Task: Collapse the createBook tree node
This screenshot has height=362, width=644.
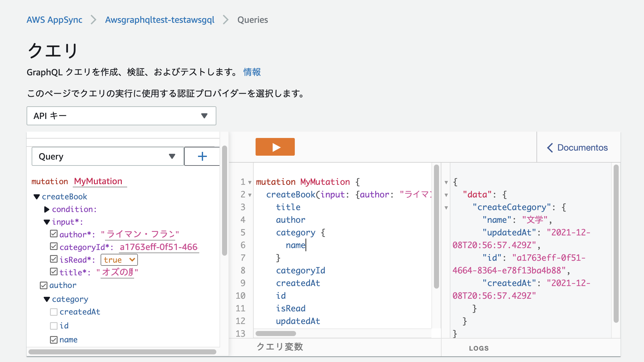Action: click(37, 197)
